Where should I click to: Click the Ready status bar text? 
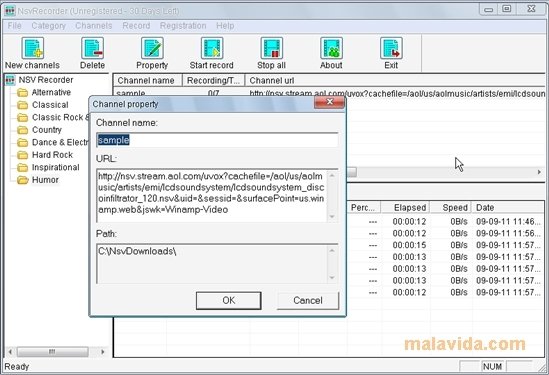tap(16, 367)
